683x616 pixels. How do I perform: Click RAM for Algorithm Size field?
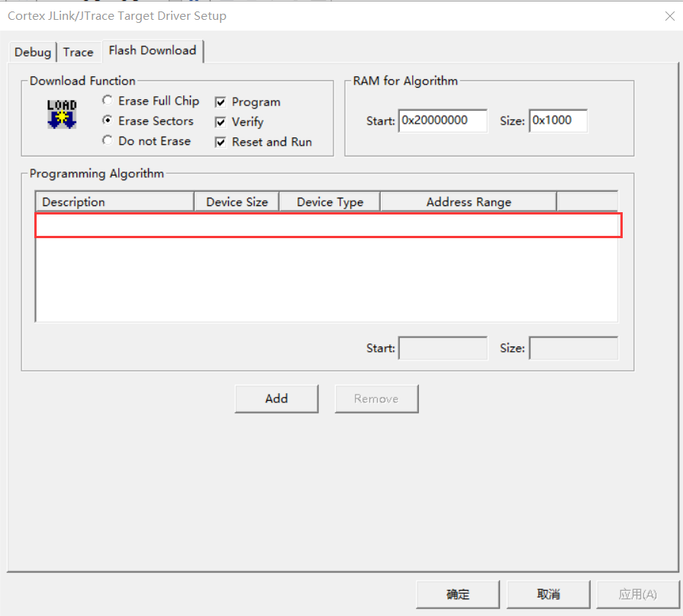pyautogui.click(x=558, y=121)
